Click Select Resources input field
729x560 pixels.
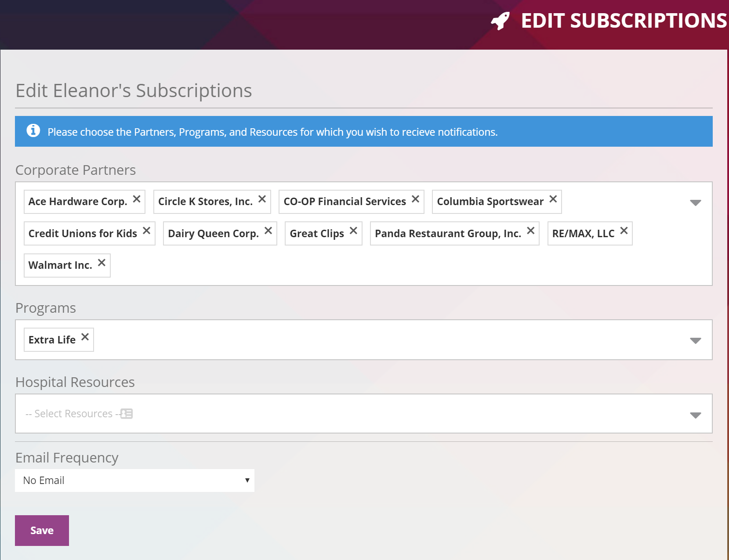click(363, 414)
